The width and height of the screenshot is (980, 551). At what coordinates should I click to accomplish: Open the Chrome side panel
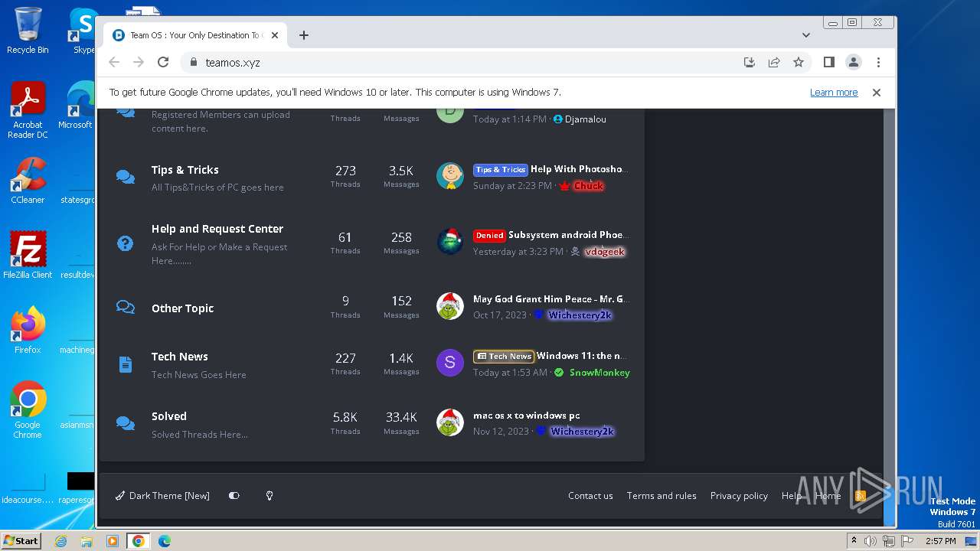829,63
